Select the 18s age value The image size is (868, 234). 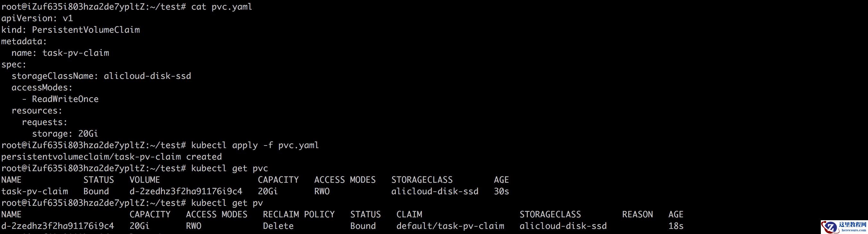pos(676,226)
